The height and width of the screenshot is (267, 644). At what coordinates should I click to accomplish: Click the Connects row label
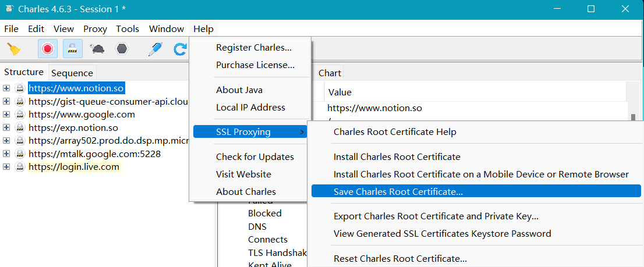tap(268, 240)
